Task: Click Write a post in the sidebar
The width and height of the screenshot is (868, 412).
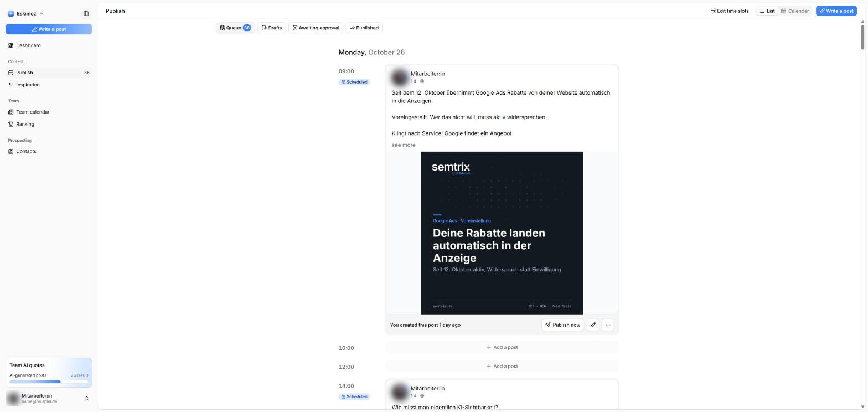Action: click(49, 29)
